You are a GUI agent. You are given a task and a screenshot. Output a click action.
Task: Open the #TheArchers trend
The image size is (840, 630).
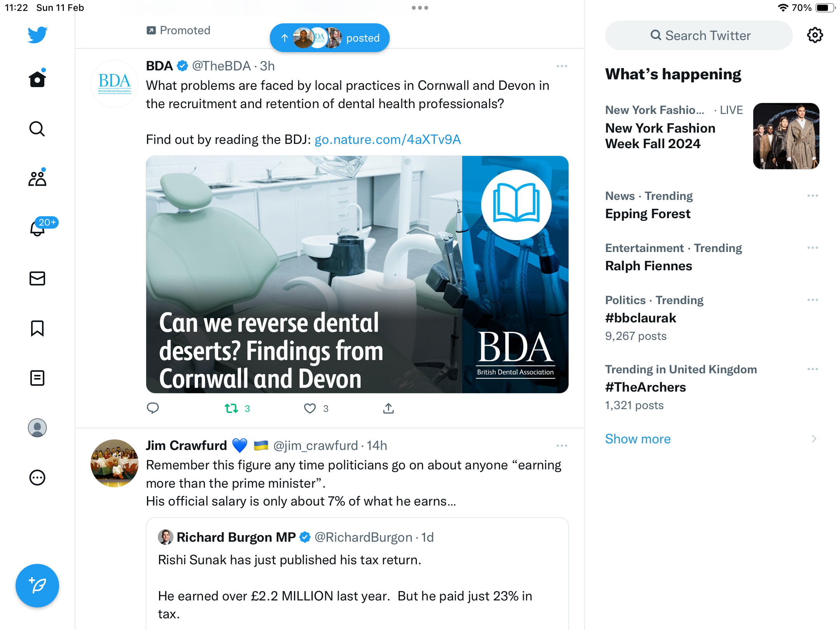[x=646, y=387]
